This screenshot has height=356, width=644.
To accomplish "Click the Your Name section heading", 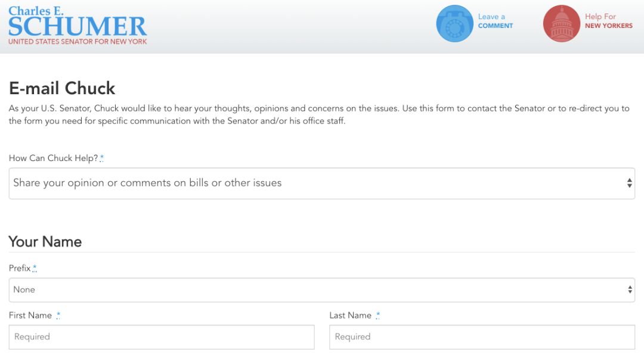I will (x=45, y=242).
